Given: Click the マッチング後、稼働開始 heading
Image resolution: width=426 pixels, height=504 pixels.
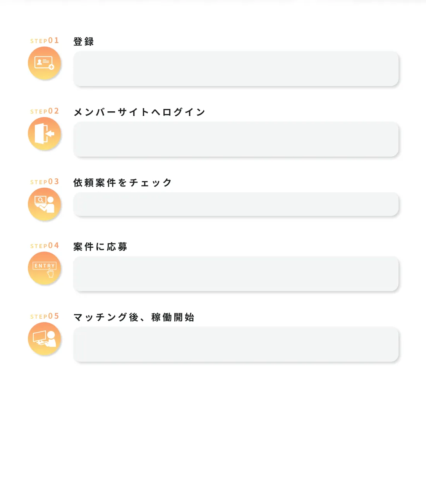Looking at the screenshot, I should (134, 317).
